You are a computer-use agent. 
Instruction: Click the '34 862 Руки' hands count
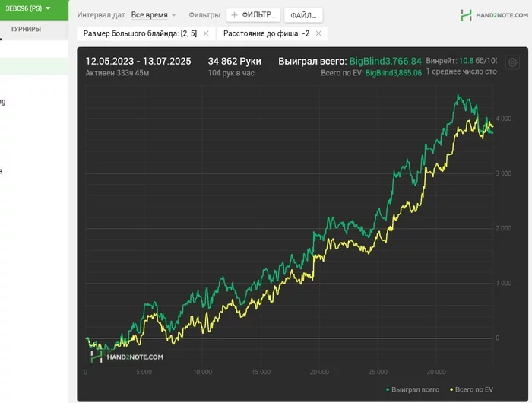pyautogui.click(x=235, y=61)
